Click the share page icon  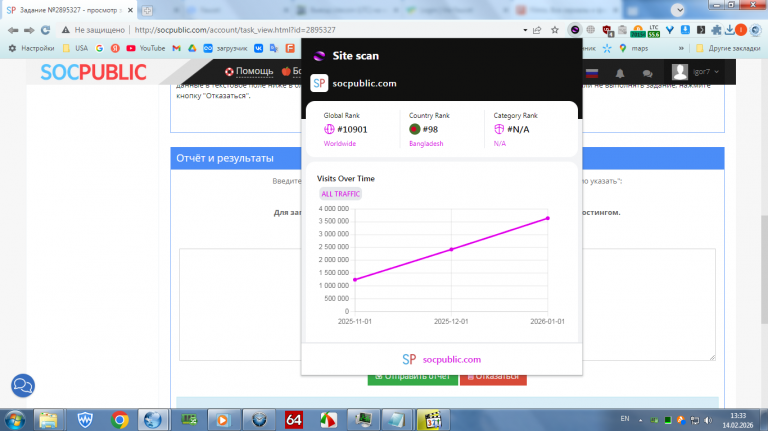click(537, 30)
